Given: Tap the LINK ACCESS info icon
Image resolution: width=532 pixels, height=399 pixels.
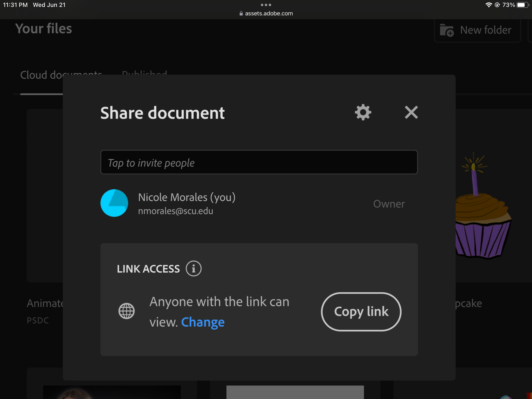Looking at the screenshot, I should pos(194,268).
